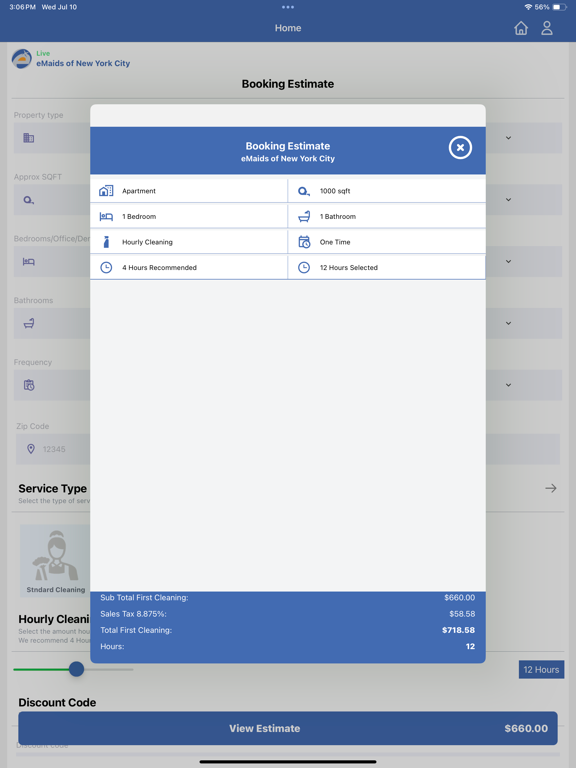Screen dimensions: 576x768
Task: Expand the Approx SQFT dropdown chevron
Action: coord(508,200)
